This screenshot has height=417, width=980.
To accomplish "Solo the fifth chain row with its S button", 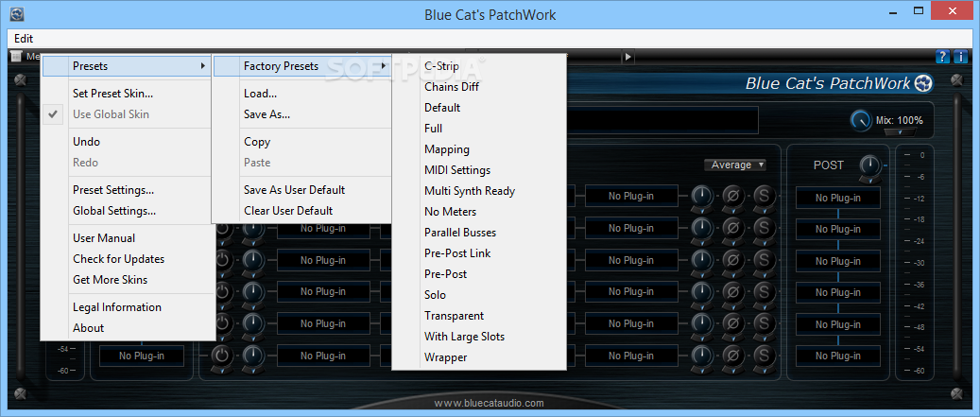I will point(764,323).
